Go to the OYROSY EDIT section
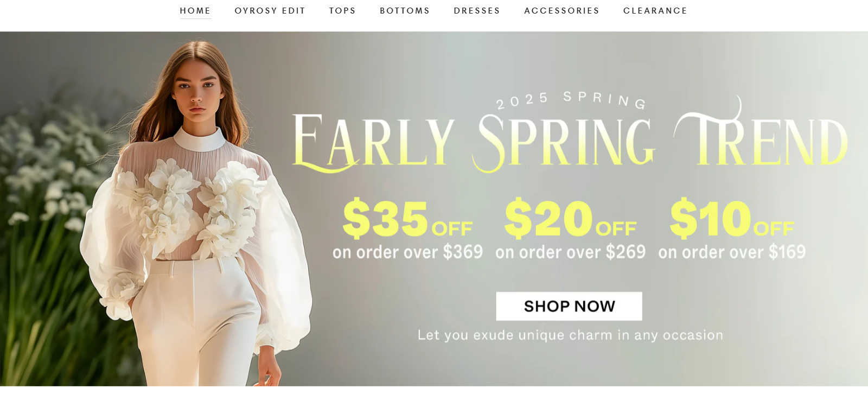 [x=270, y=11]
